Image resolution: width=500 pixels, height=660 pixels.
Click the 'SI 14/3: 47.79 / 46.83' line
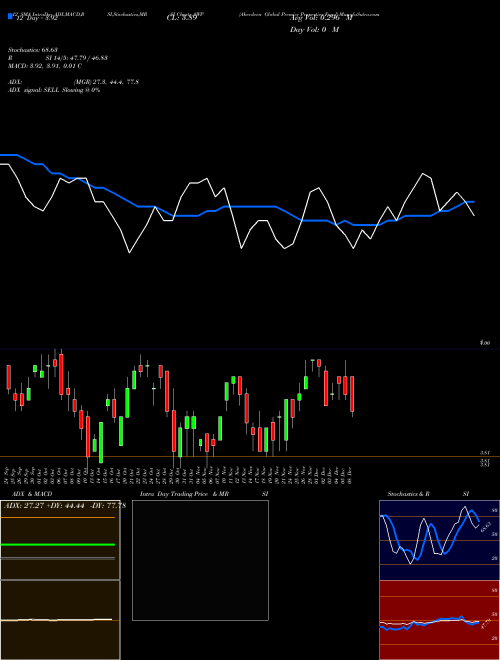77,58
